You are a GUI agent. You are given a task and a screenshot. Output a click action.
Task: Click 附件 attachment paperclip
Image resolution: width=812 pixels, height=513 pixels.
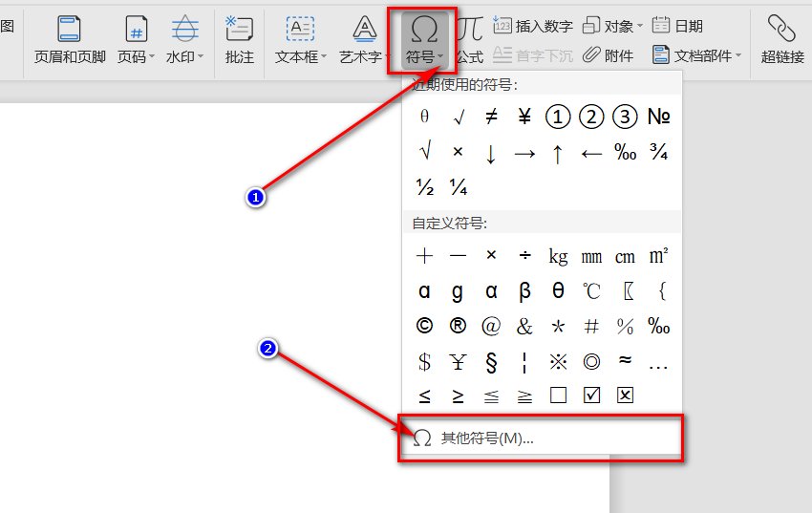click(608, 54)
